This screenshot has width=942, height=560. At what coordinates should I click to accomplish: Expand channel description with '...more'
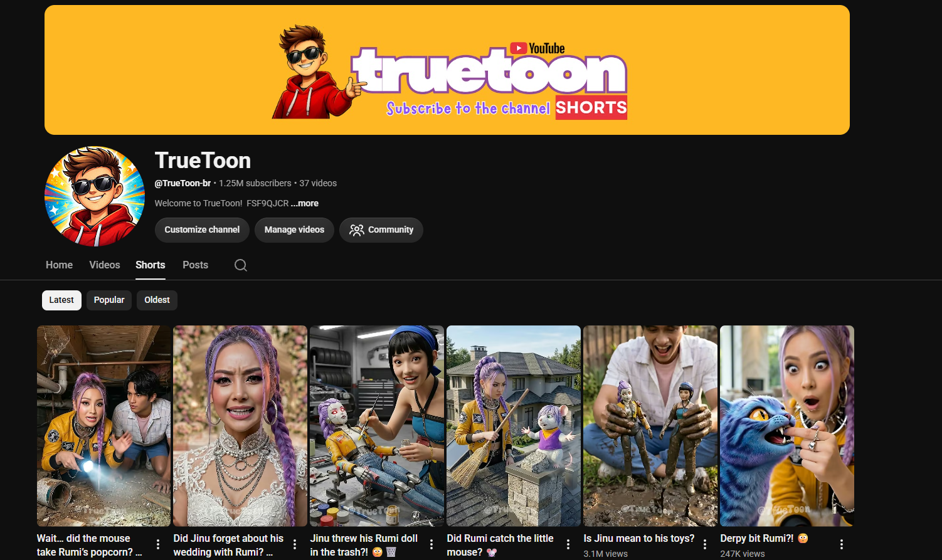(305, 203)
